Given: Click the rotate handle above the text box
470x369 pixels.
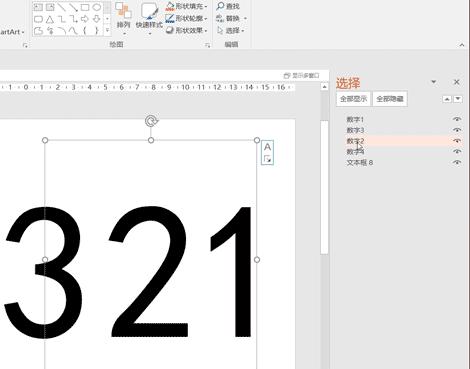Looking at the screenshot, I should tap(151, 121).
